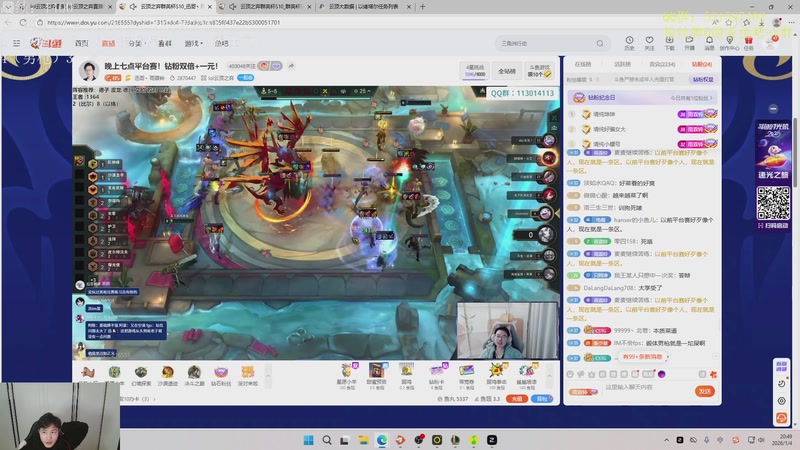Click the browser address bar URL
The height and width of the screenshot is (450, 800).
pos(163,22)
